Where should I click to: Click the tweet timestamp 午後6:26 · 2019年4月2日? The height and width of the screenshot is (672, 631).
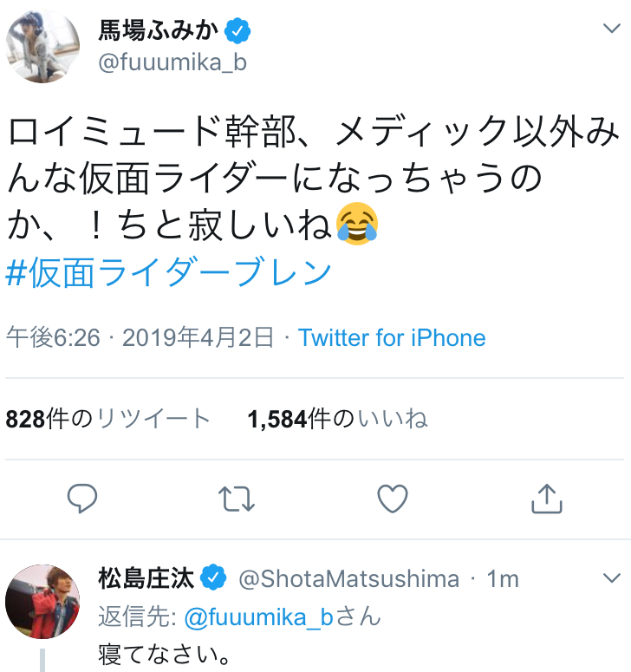pyautogui.click(x=140, y=337)
